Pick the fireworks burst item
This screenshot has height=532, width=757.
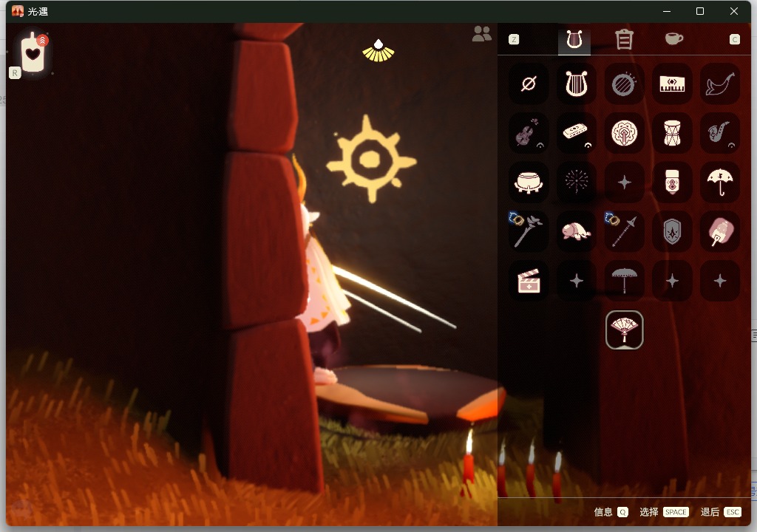(x=577, y=183)
